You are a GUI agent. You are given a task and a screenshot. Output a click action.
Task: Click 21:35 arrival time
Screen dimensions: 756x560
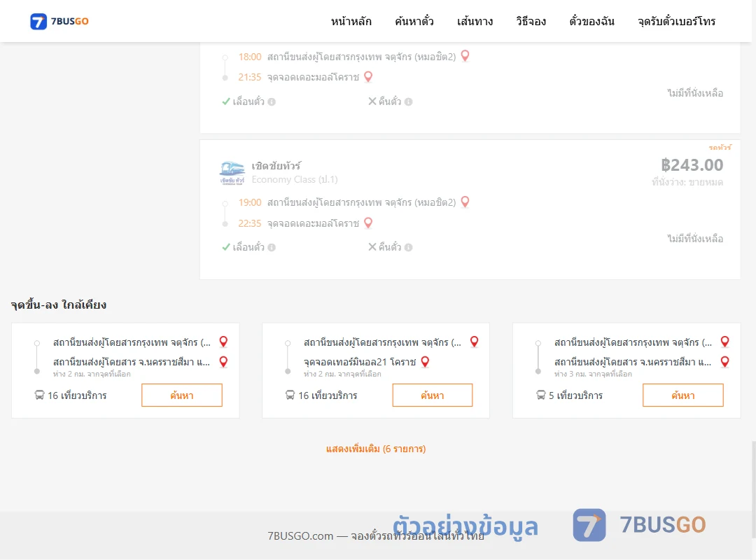(250, 77)
